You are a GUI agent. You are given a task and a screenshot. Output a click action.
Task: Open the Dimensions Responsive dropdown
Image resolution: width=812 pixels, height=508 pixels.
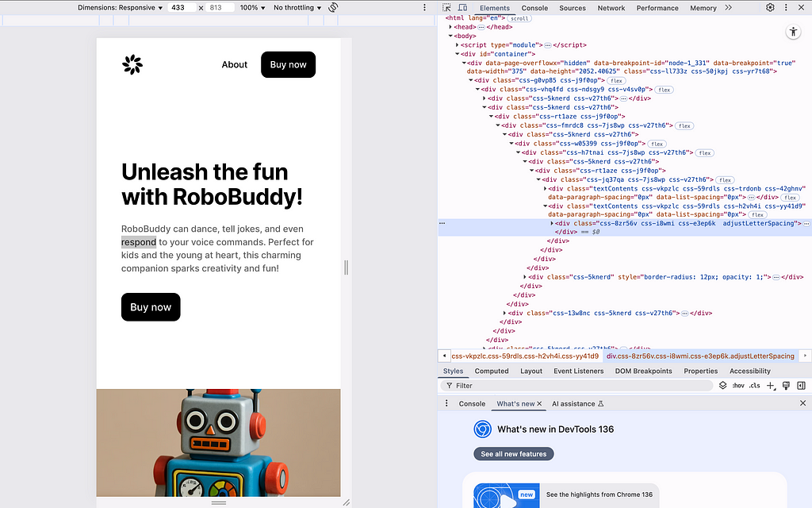click(x=121, y=8)
